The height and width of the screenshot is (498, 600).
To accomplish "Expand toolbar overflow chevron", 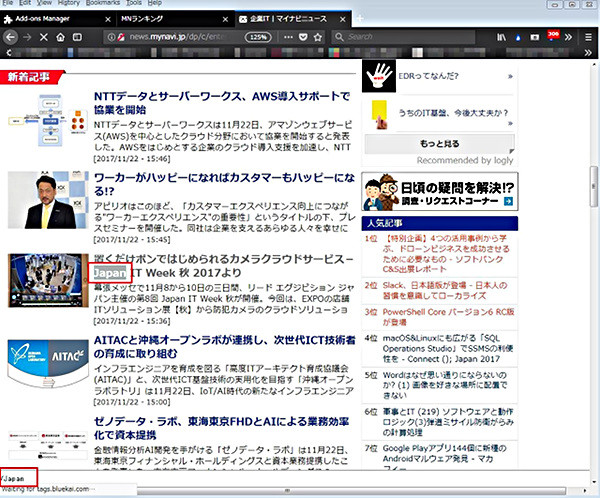I will pyautogui.click(x=568, y=37).
